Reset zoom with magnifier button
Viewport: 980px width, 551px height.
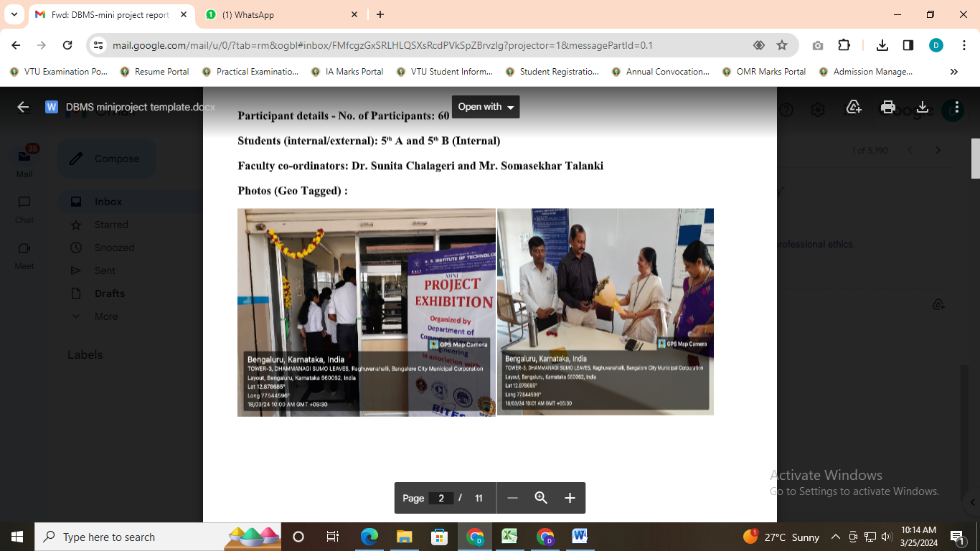click(x=541, y=498)
